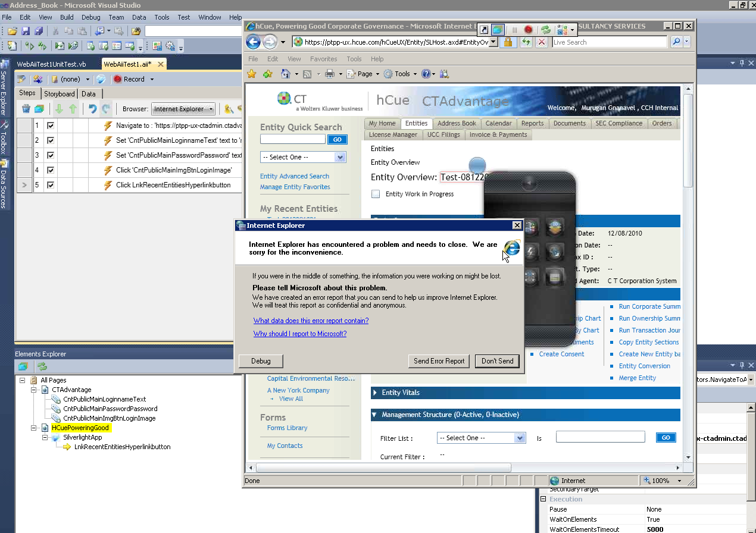Check the Entity Work in Progress checkbox
The width and height of the screenshot is (756, 533).
coord(376,194)
